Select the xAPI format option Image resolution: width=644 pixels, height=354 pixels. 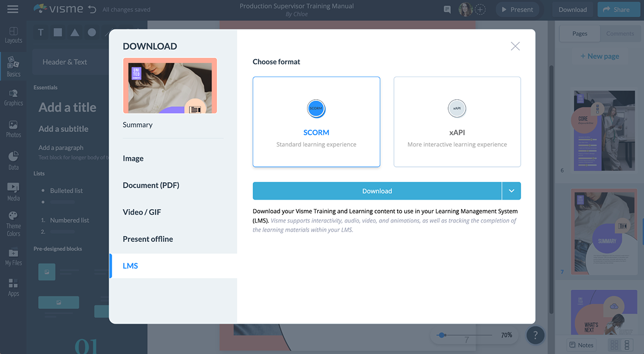pyautogui.click(x=457, y=122)
